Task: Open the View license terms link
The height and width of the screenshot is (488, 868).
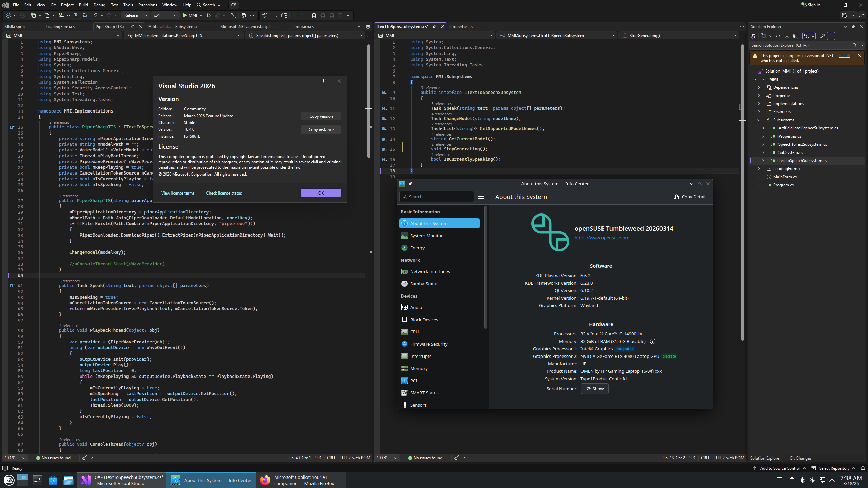Action: tap(178, 193)
